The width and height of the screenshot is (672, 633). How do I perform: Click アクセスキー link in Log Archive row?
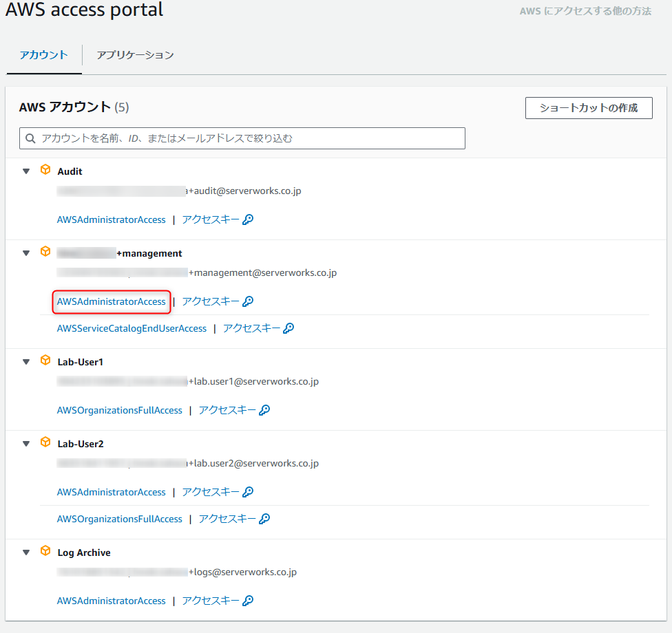pyautogui.click(x=211, y=601)
